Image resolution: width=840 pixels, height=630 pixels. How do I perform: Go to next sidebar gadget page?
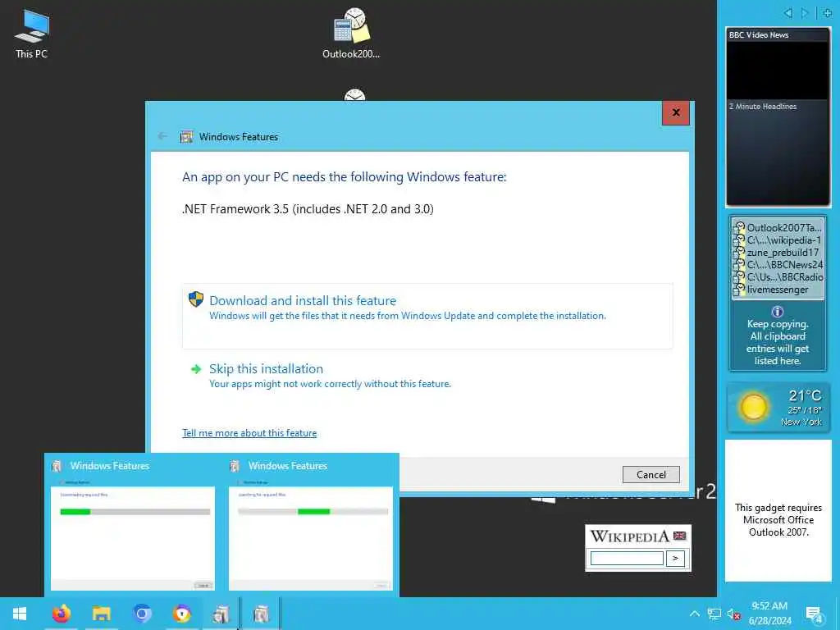click(x=805, y=13)
